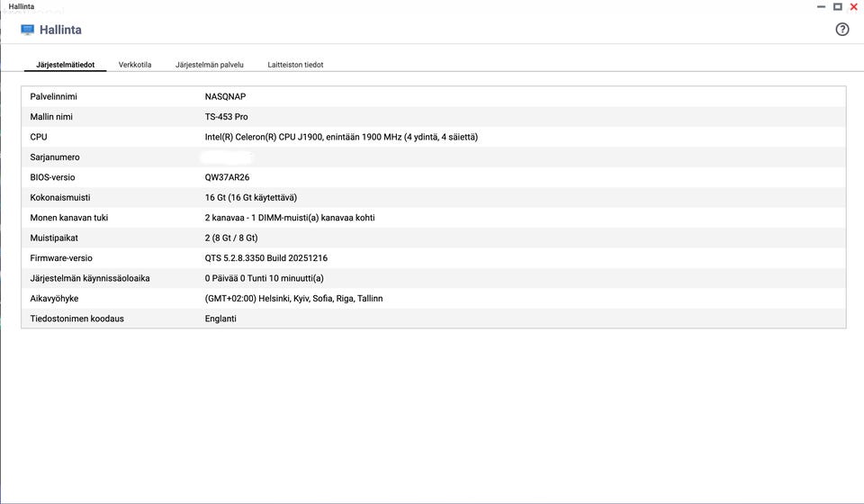Click the Hallinta title bar text
This screenshot has height=504, width=864.
[x=21, y=6]
